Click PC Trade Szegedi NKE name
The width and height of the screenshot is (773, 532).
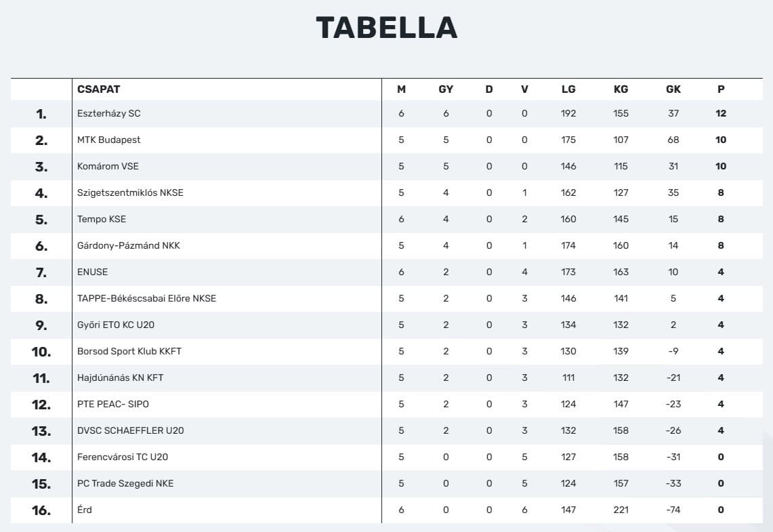125,483
